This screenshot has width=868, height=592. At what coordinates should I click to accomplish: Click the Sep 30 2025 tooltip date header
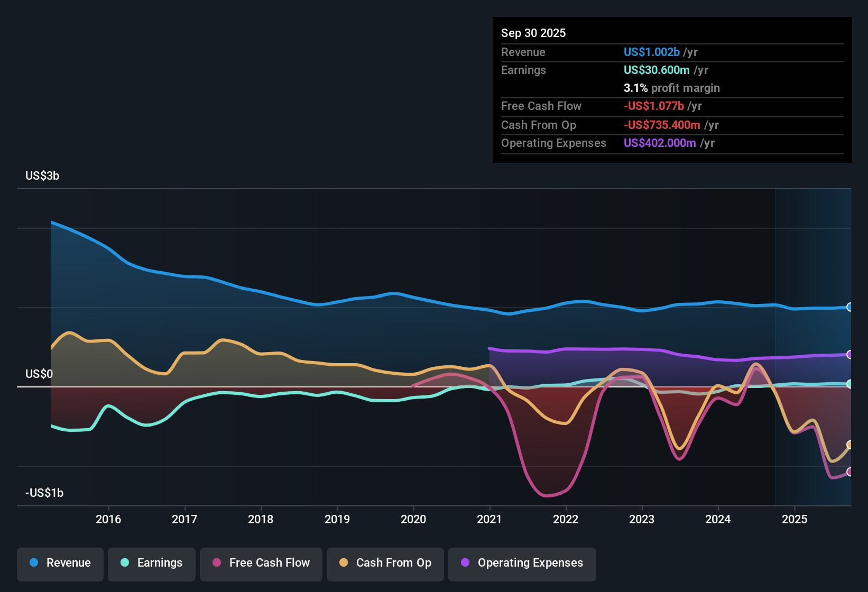[x=533, y=33]
